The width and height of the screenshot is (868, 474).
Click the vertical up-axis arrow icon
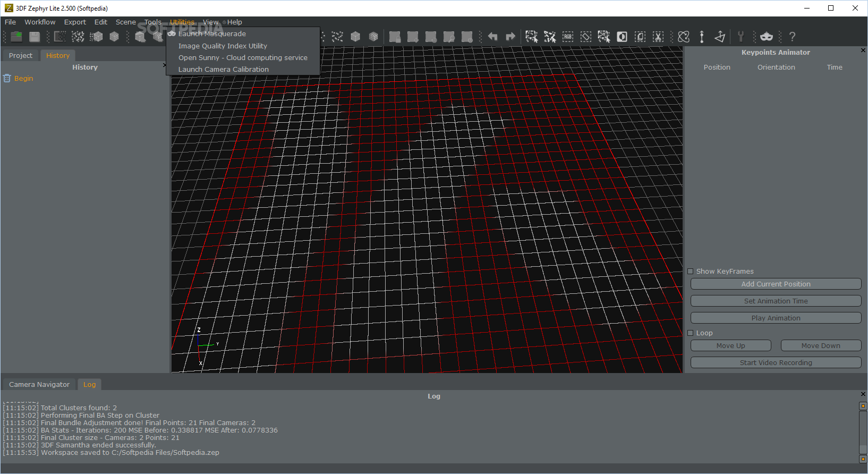702,37
